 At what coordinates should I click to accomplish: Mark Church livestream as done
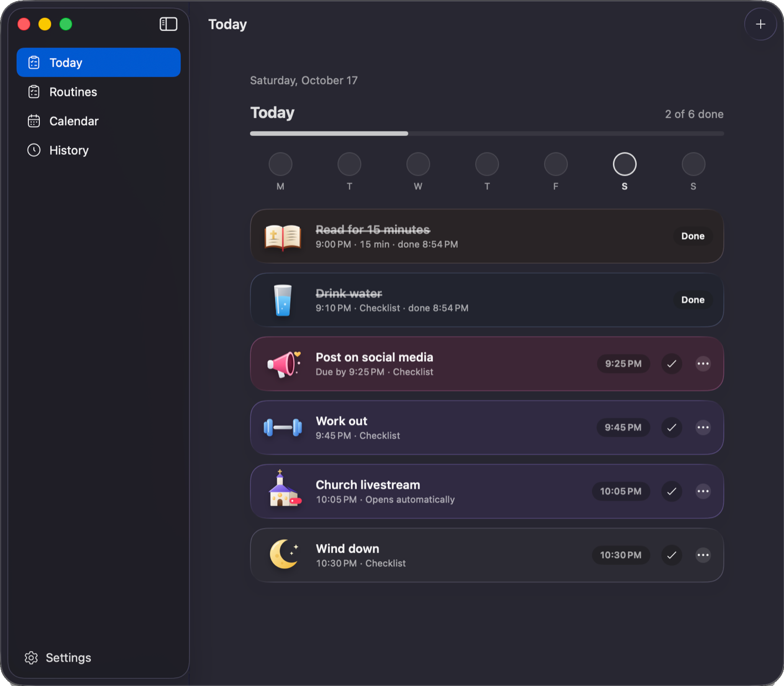coord(672,492)
